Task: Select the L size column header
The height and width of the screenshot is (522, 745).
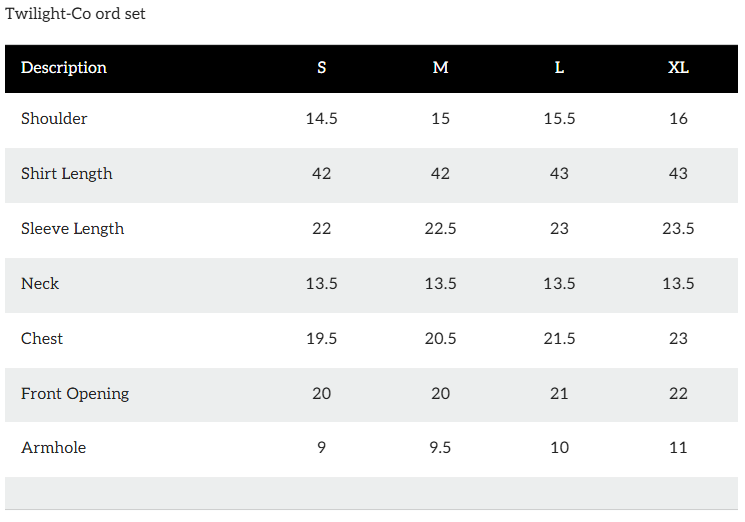Action: point(559,68)
